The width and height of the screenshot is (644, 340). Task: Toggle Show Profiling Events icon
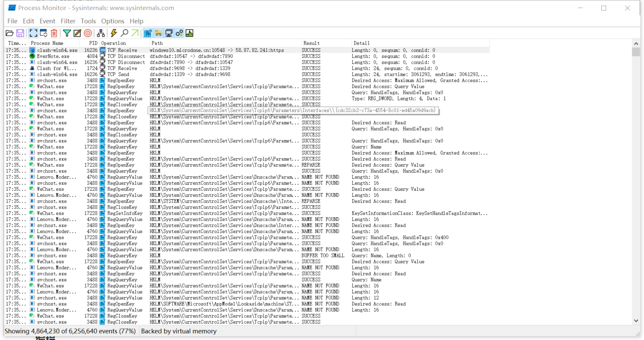coord(189,33)
